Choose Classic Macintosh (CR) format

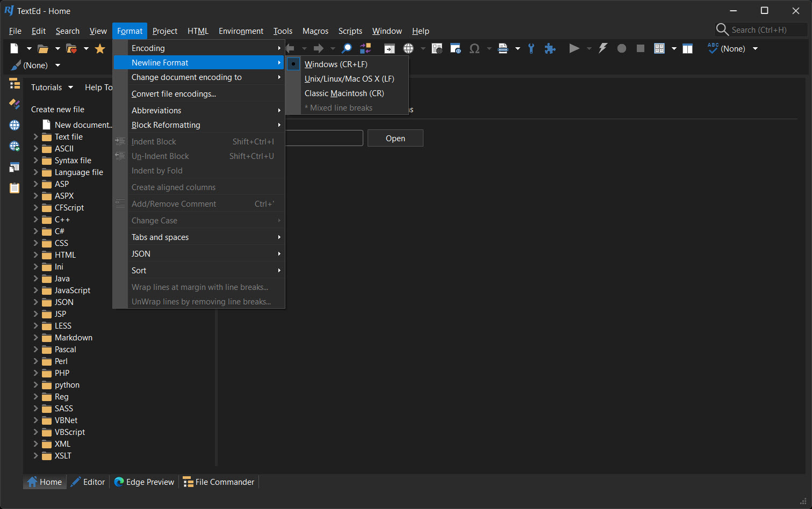click(x=344, y=93)
